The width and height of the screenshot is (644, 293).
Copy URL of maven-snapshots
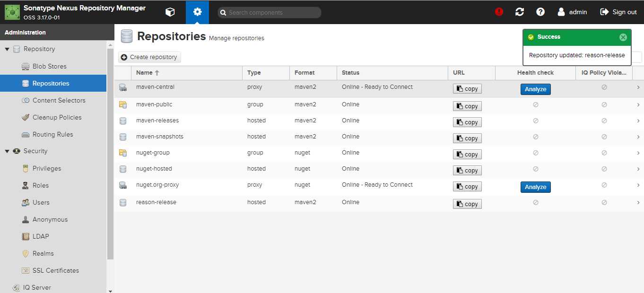[x=467, y=138]
